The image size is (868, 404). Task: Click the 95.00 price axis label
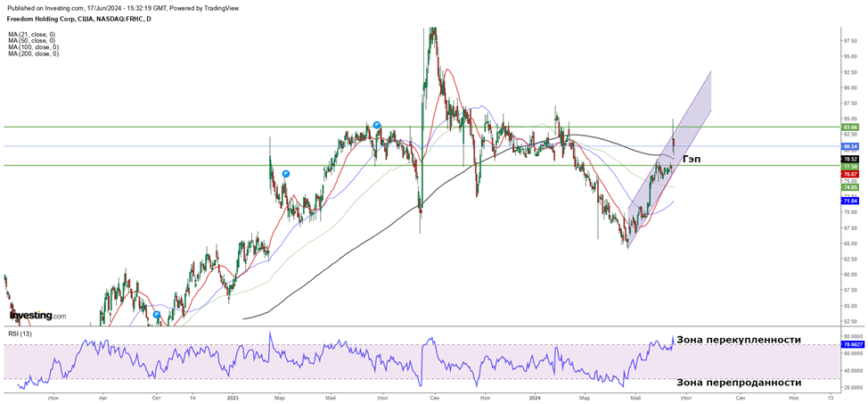(x=851, y=56)
